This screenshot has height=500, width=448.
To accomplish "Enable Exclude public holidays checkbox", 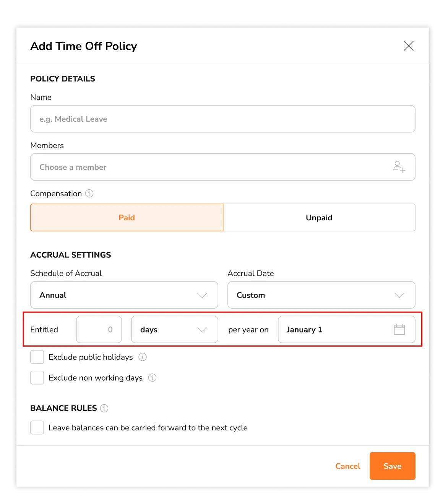I will click(x=37, y=357).
